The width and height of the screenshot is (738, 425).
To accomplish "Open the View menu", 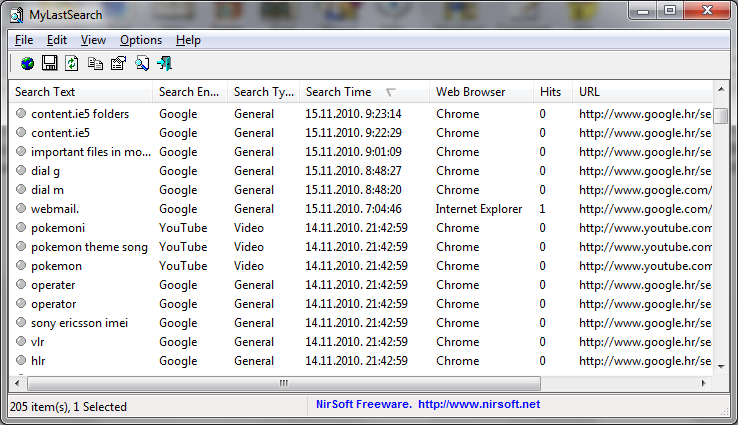I will (93, 40).
